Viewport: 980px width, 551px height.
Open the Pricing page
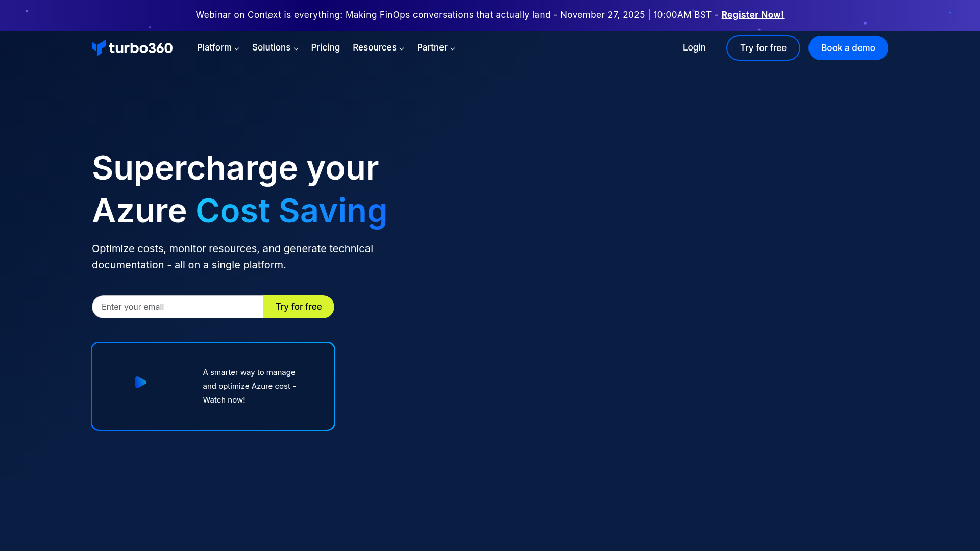325,47
